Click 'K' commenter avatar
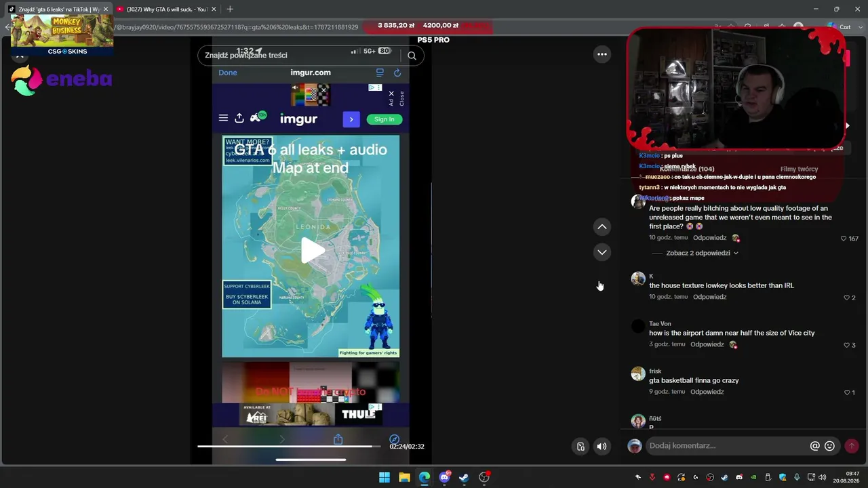 637,279
